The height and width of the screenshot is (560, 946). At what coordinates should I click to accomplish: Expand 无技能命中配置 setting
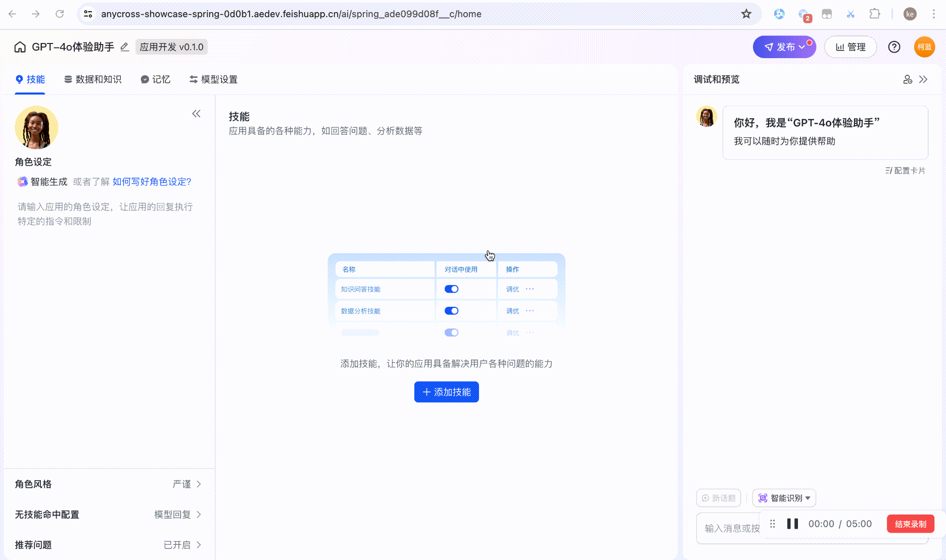coord(109,515)
